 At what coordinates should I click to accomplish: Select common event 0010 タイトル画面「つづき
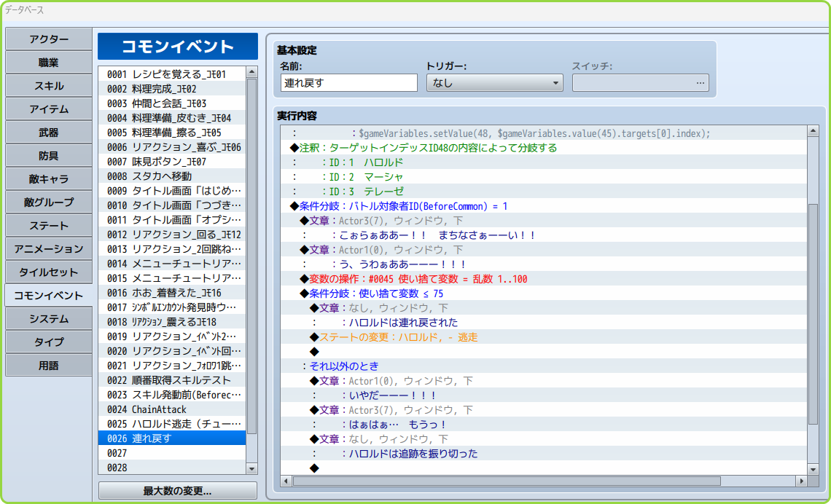pyautogui.click(x=172, y=205)
